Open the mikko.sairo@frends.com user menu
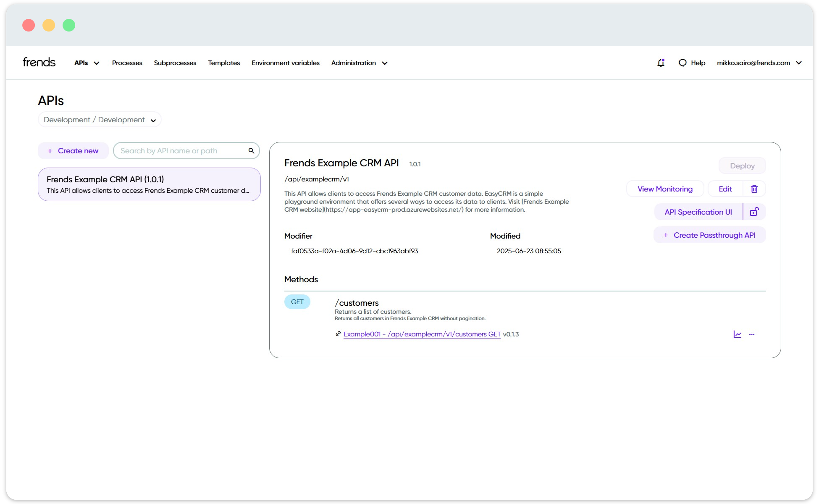Screen dimensions: 819x504 click(759, 63)
